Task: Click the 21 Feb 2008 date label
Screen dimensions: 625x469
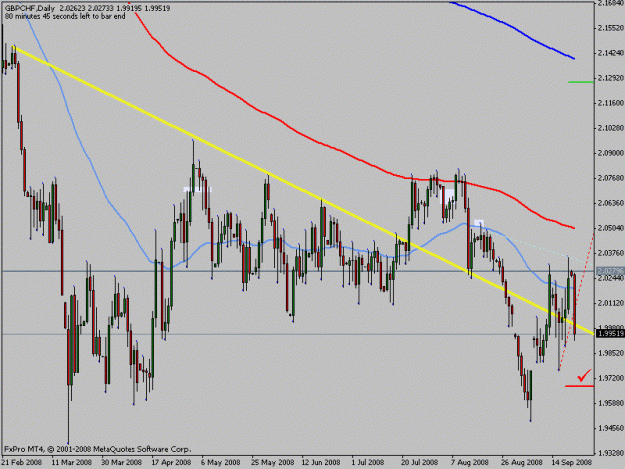Action: pos(22,463)
